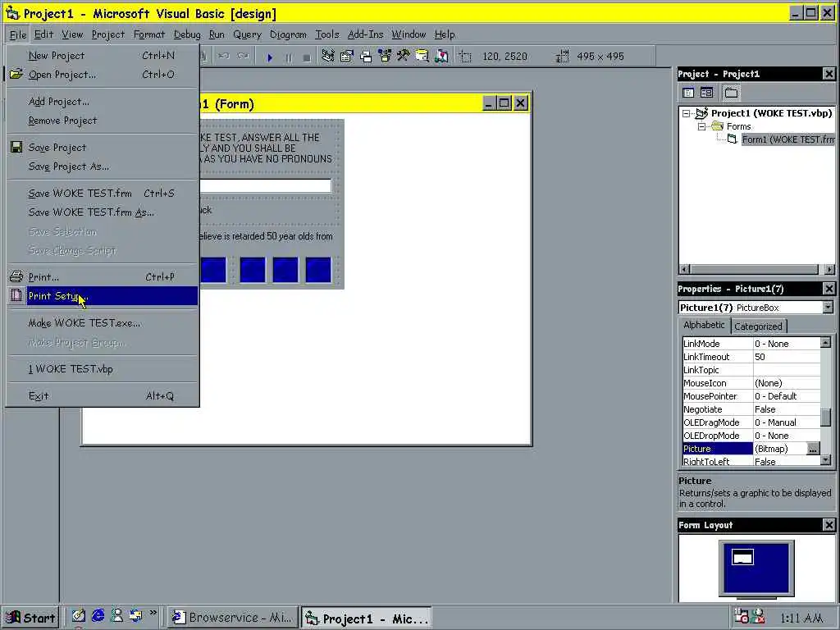Select the MouseIcon property row
840x630 pixels.
click(x=751, y=383)
